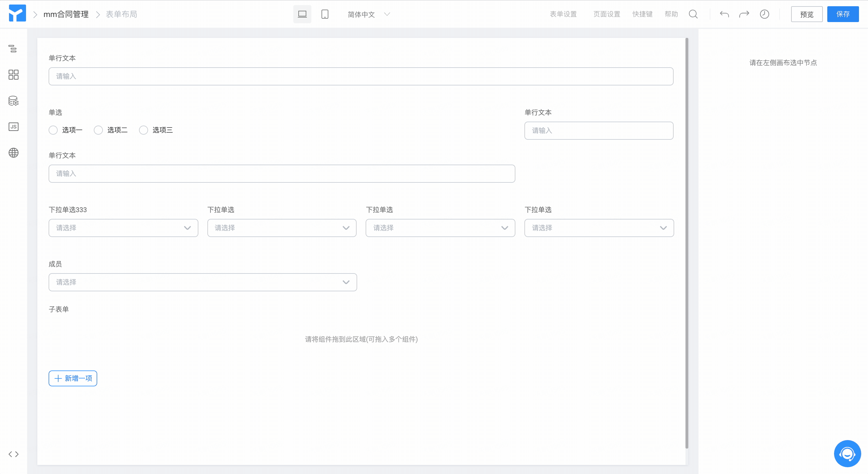Click the 单行文本 input beside 单选
Viewport: 868px width, 474px height.
[599, 131]
